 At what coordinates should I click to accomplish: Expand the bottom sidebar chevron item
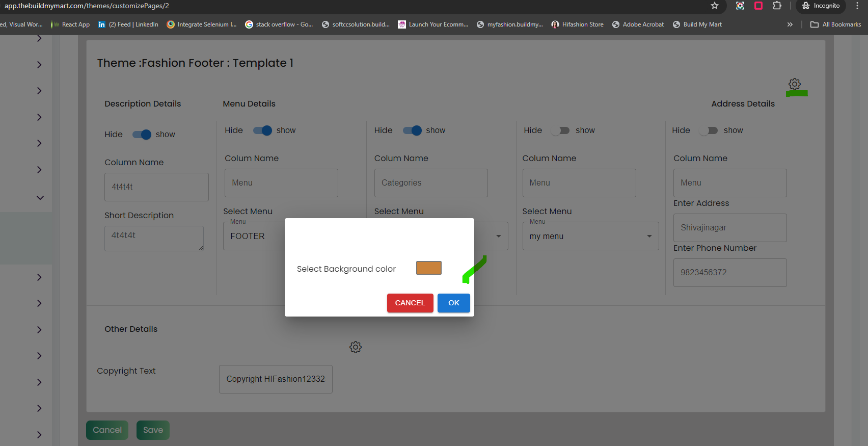[39, 435]
